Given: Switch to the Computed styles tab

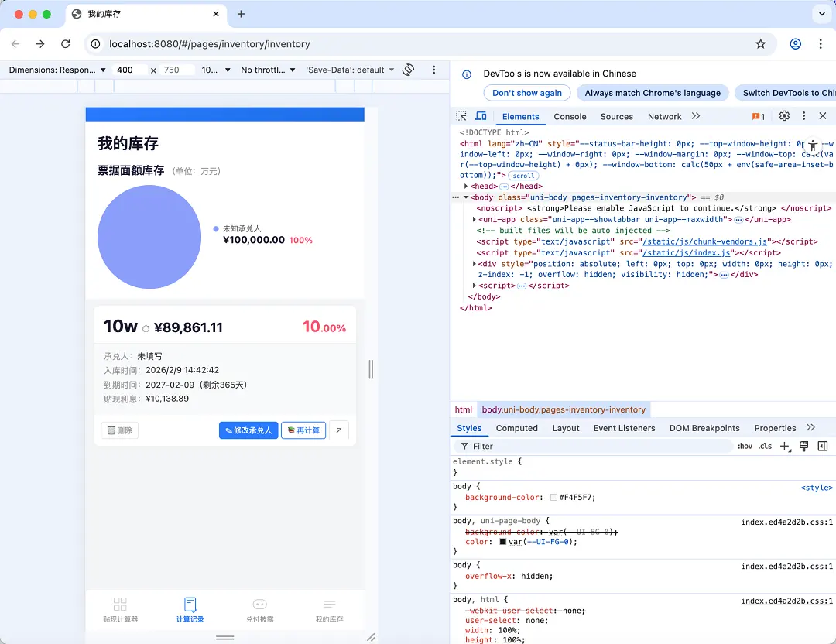Looking at the screenshot, I should click(x=516, y=428).
